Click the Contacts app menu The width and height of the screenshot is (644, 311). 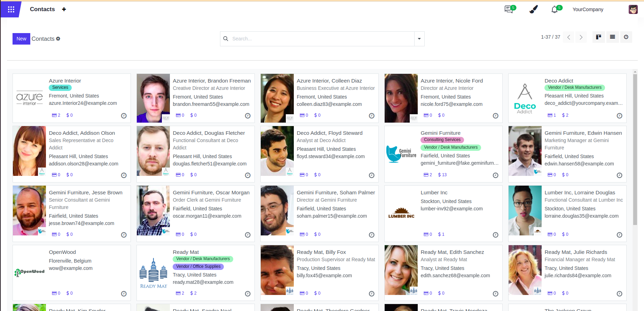(x=42, y=9)
